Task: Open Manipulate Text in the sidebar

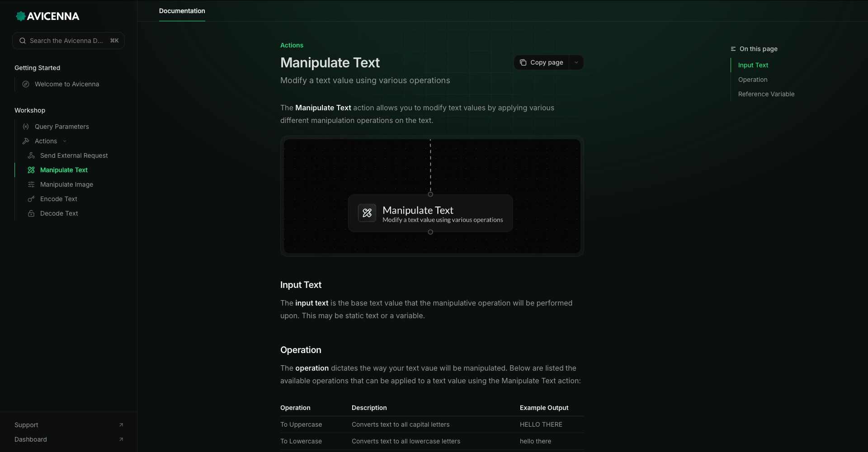Action: click(x=64, y=170)
